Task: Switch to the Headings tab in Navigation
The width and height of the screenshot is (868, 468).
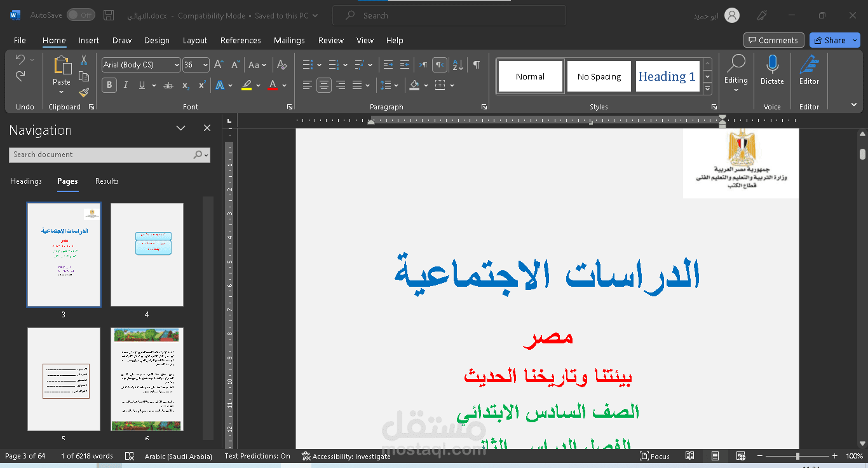Action: coord(25,181)
